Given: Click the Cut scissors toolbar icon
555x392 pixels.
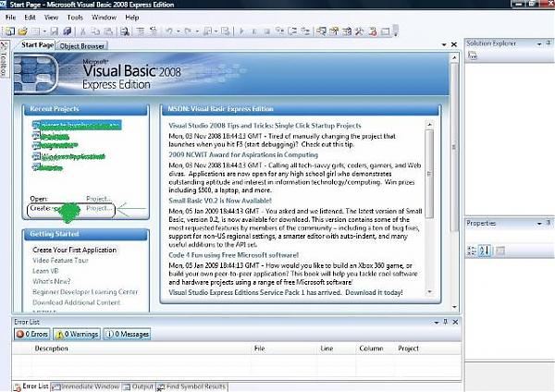Looking at the screenshot, I should coord(83,31).
